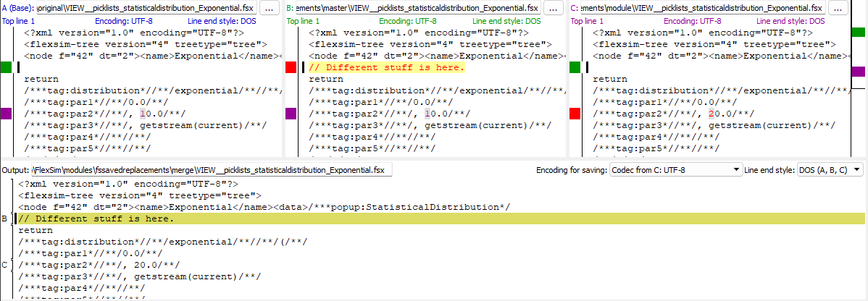This screenshot has height=301, width=868.
Task: Click green diff marker in pane A margin
Action: coord(6,67)
